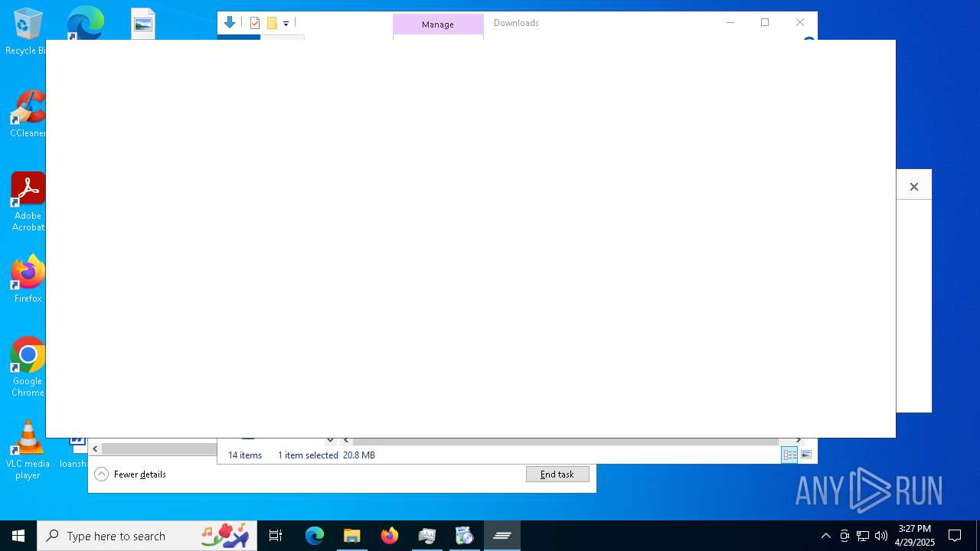Switch to the Manage ribbon tab in Explorer

pyautogui.click(x=438, y=24)
